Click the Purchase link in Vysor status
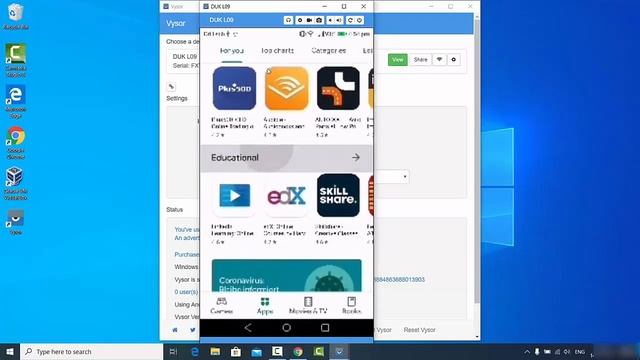The width and height of the screenshot is (640, 360). pyautogui.click(x=187, y=255)
